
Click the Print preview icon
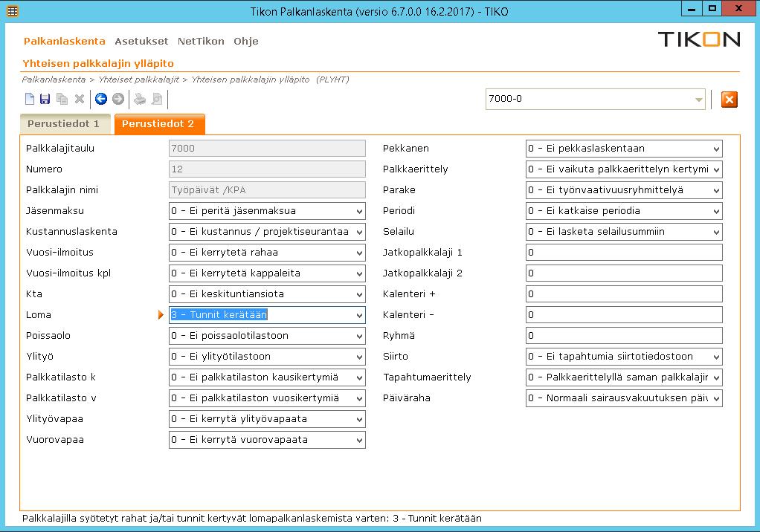click(x=157, y=99)
